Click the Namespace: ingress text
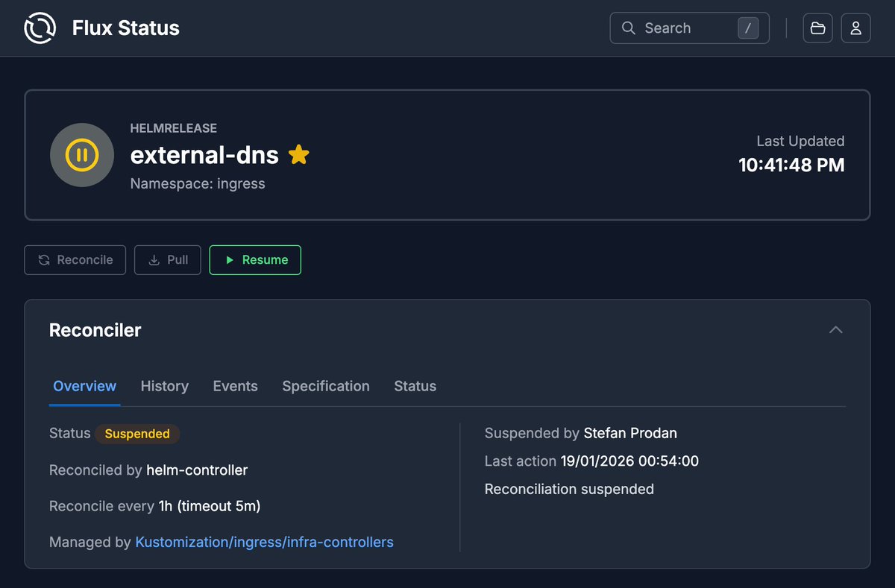This screenshot has width=895, height=588. (198, 183)
